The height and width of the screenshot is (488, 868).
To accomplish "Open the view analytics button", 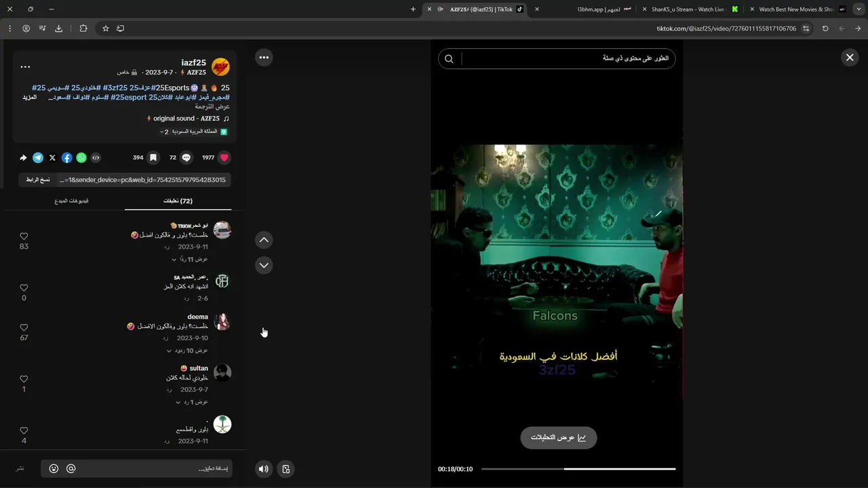I will 559,438.
